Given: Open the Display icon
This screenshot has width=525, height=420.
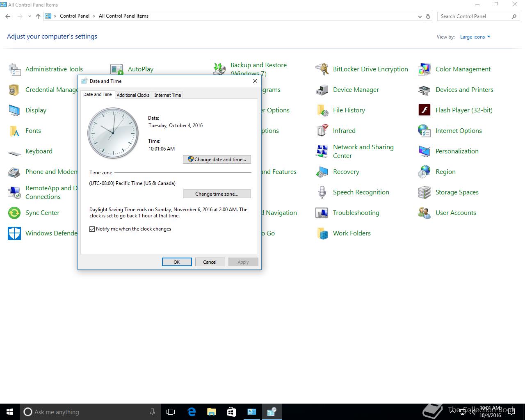Looking at the screenshot, I should 14,110.
